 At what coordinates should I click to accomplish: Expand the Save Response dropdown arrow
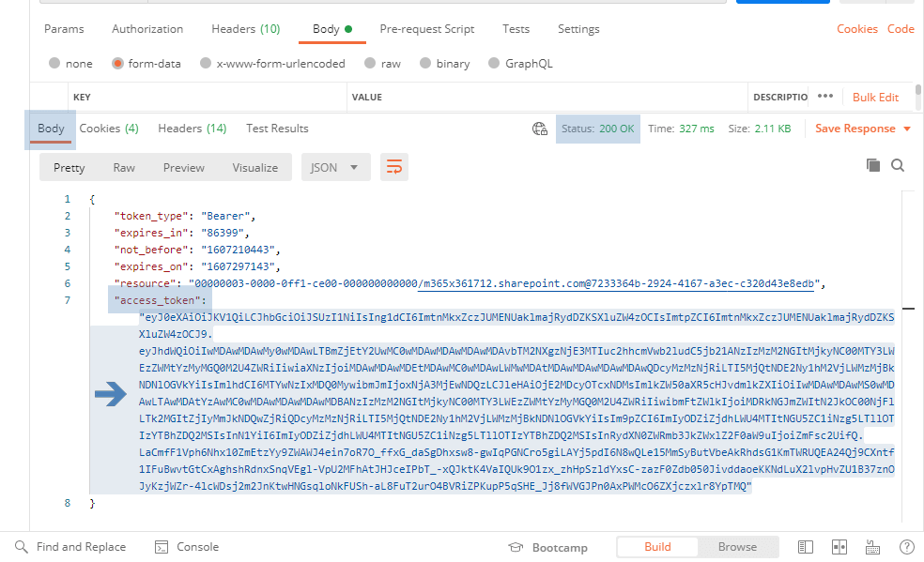point(907,129)
